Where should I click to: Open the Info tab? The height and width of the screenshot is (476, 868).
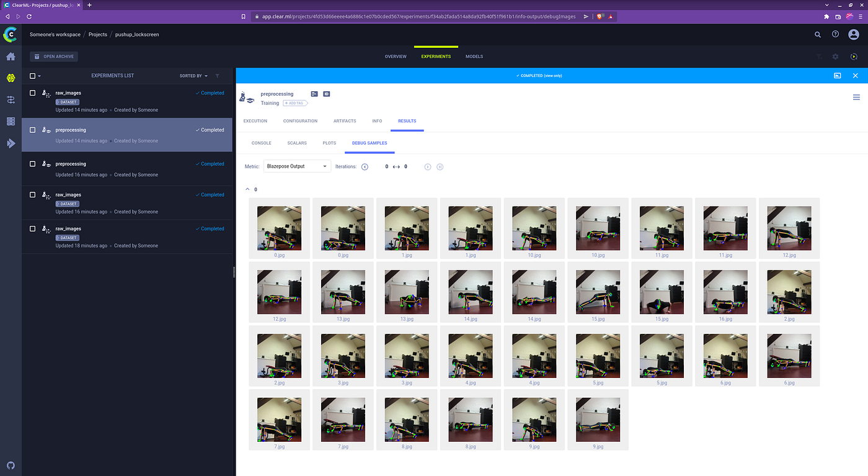coord(377,121)
